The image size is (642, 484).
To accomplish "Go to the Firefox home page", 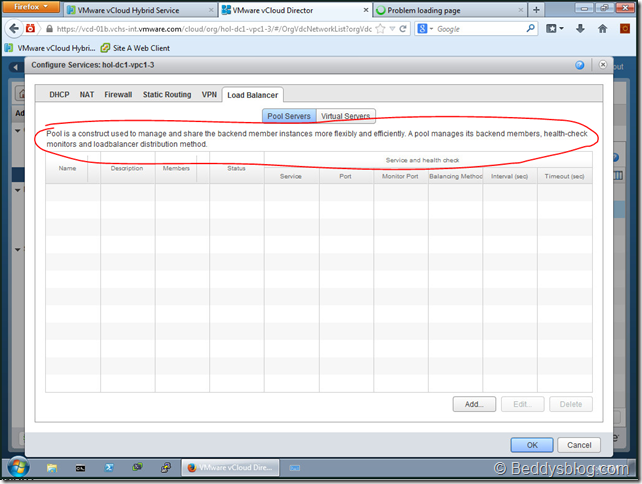I will [x=602, y=28].
